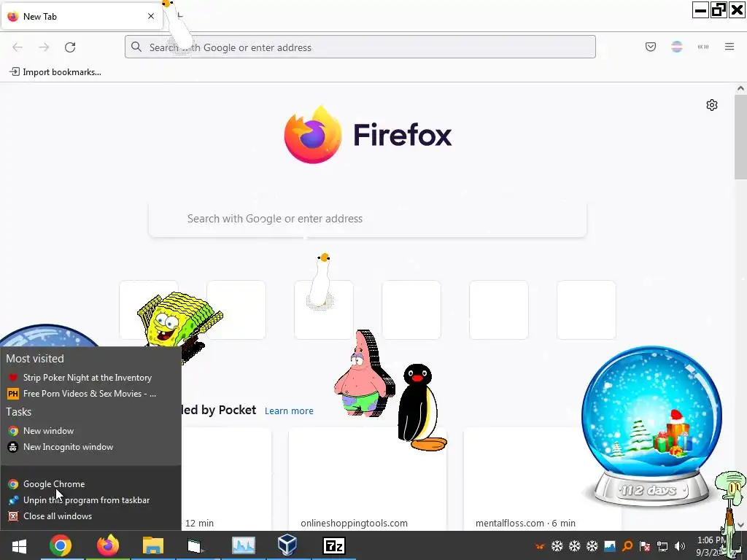Screen dimensions: 747x560
Task: Click the center Search with Google field
Action: click(x=368, y=219)
